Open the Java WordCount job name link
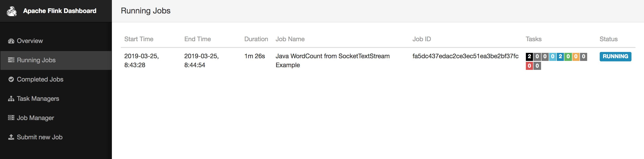 pos(332,56)
